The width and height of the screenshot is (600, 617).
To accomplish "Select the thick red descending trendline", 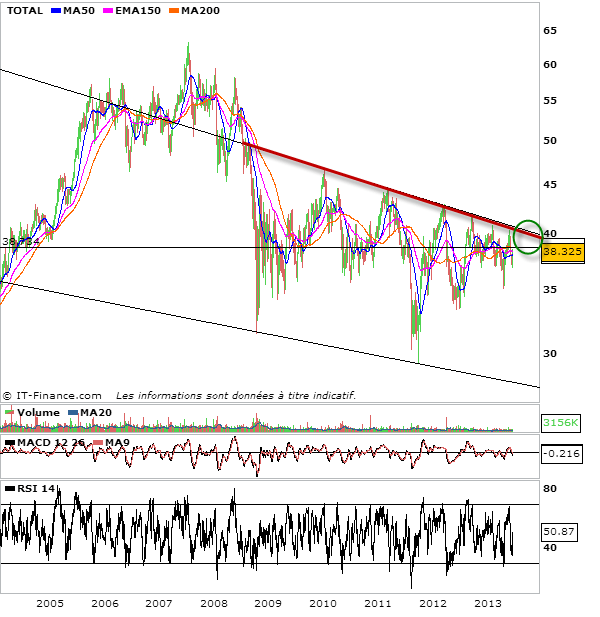I will click(380, 186).
